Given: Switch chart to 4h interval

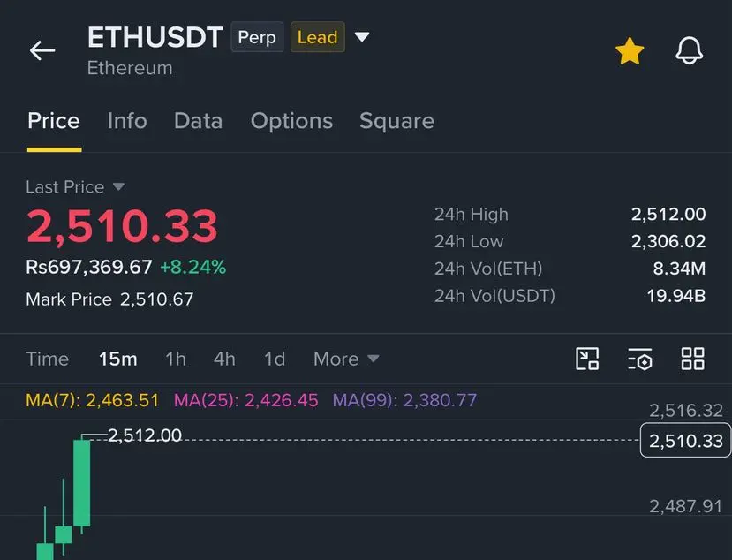Looking at the screenshot, I should pyautogui.click(x=224, y=359).
